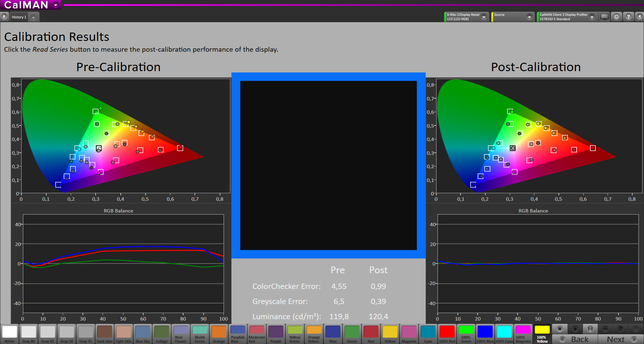
Task: Select the White color patch
Action: point(10,334)
